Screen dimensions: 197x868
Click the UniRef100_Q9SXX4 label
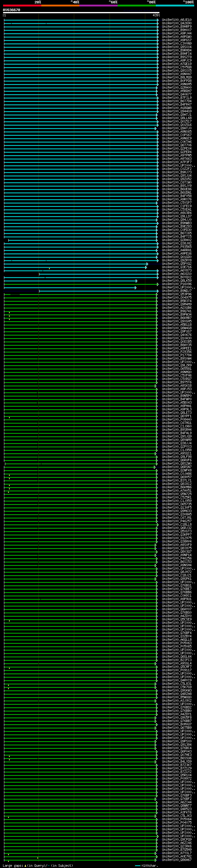(177, 47)
